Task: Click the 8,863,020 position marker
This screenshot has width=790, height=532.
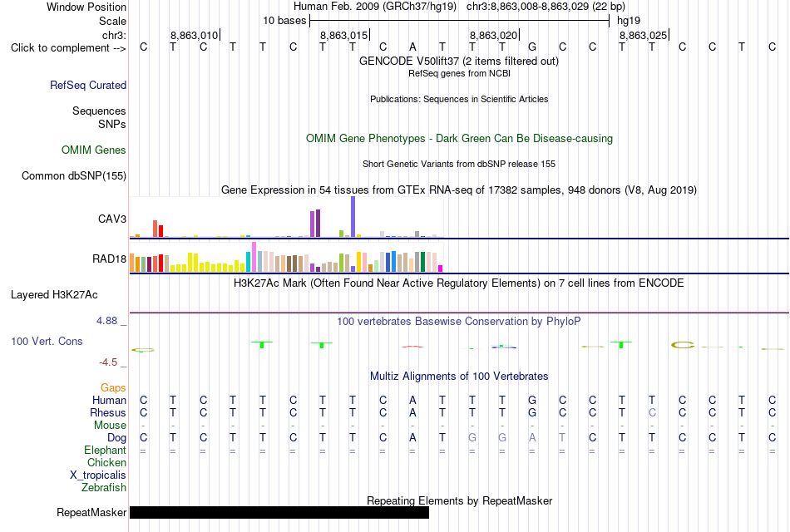Action: click(x=493, y=35)
